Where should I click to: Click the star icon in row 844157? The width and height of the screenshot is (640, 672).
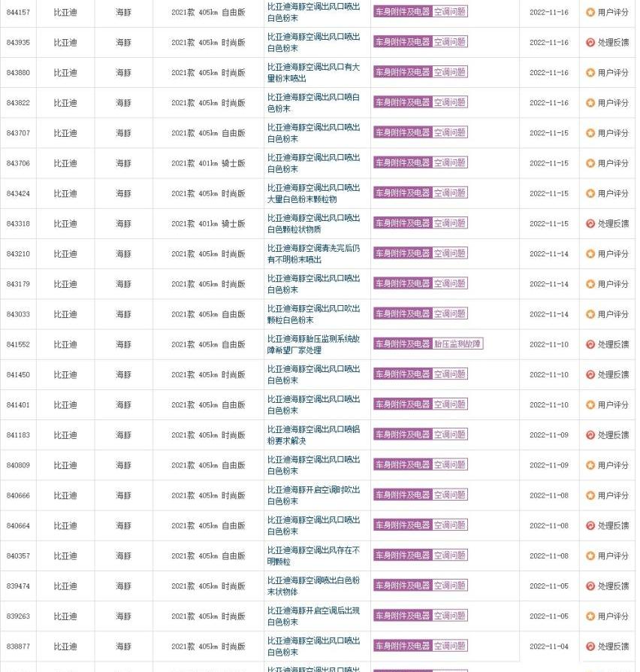(590, 13)
